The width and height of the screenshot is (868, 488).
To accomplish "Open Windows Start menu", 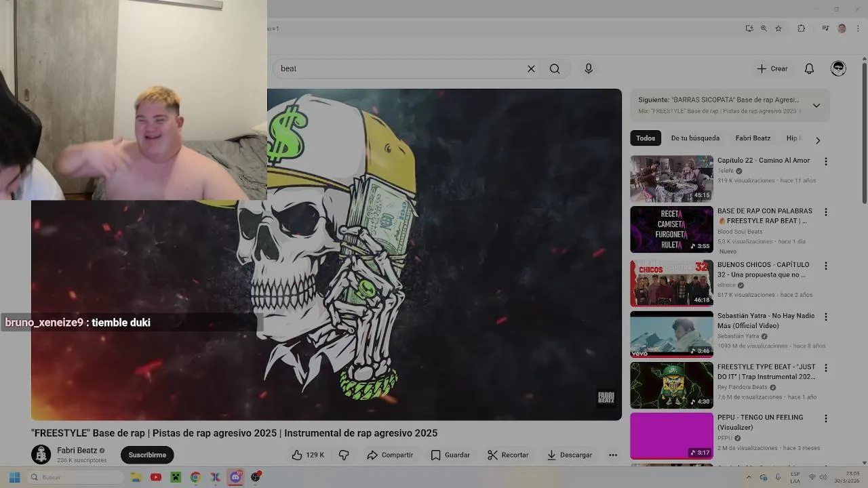I will 14,477.
